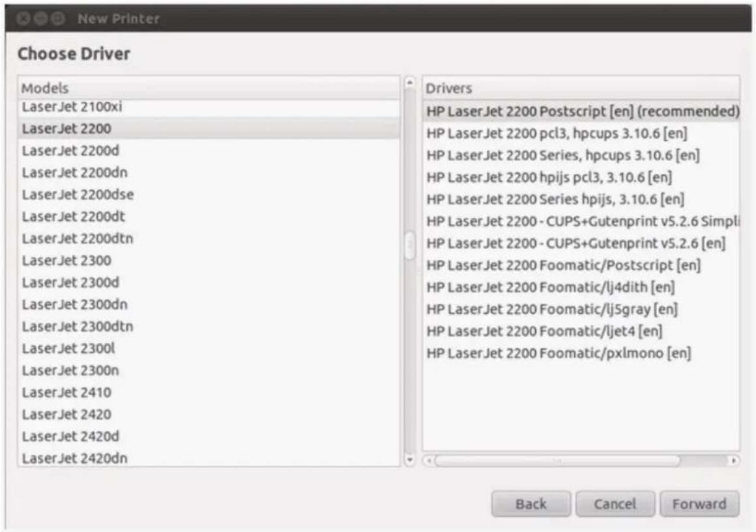Image resolution: width=756 pixels, height=532 pixels.
Task: Select LaserJet 2200 Series hpijs driver
Action: pos(581,199)
